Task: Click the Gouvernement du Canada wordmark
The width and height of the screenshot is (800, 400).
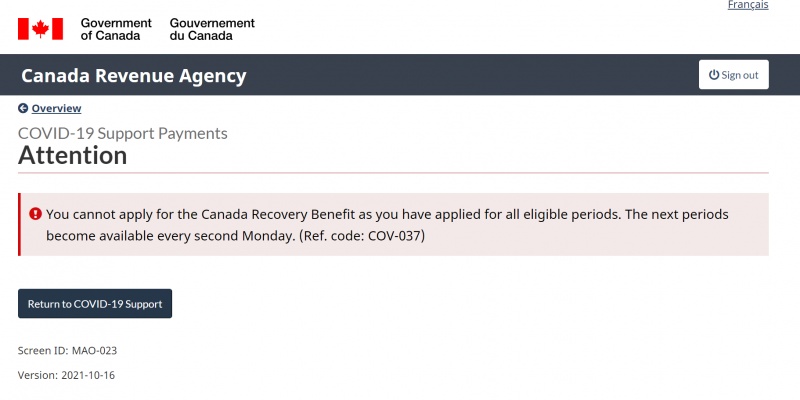Action: point(212,29)
